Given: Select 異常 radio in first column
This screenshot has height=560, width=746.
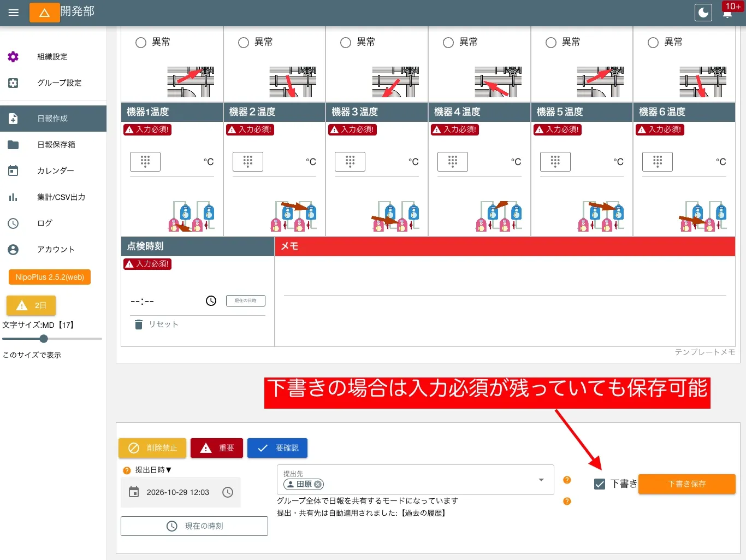Looking at the screenshot, I should coord(141,43).
